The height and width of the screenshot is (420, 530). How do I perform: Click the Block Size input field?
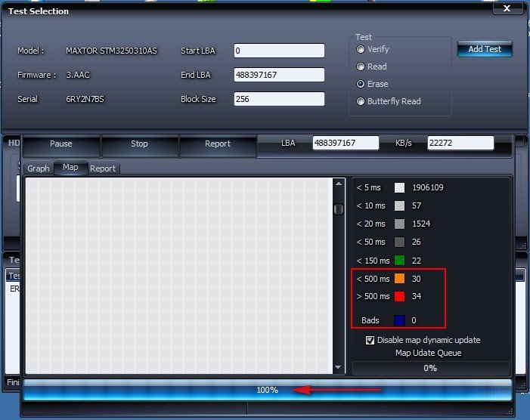[279, 99]
